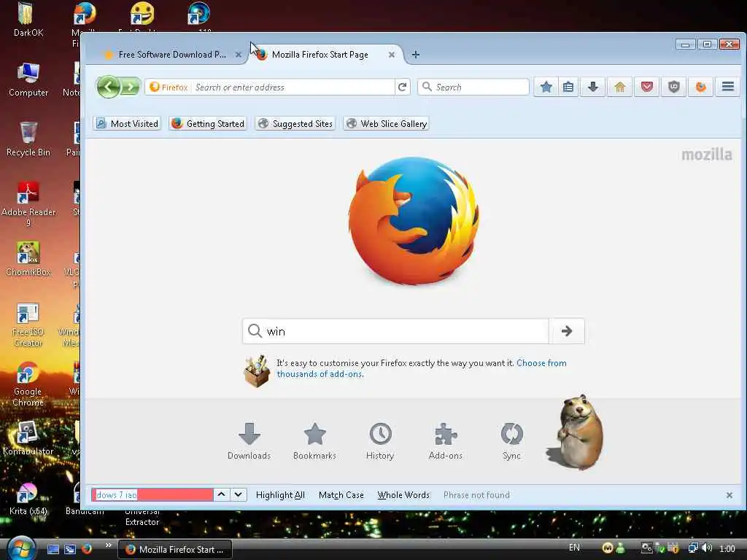Open Web Slice Gallery bookmark
Viewport: 747px width, 560px height.
(387, 124)
